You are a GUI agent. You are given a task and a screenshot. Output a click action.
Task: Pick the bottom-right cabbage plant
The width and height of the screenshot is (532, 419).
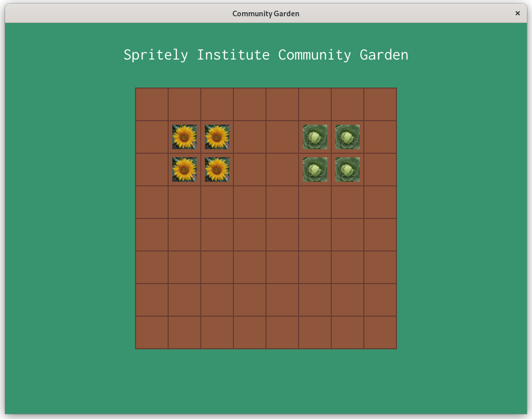point(348,170)
